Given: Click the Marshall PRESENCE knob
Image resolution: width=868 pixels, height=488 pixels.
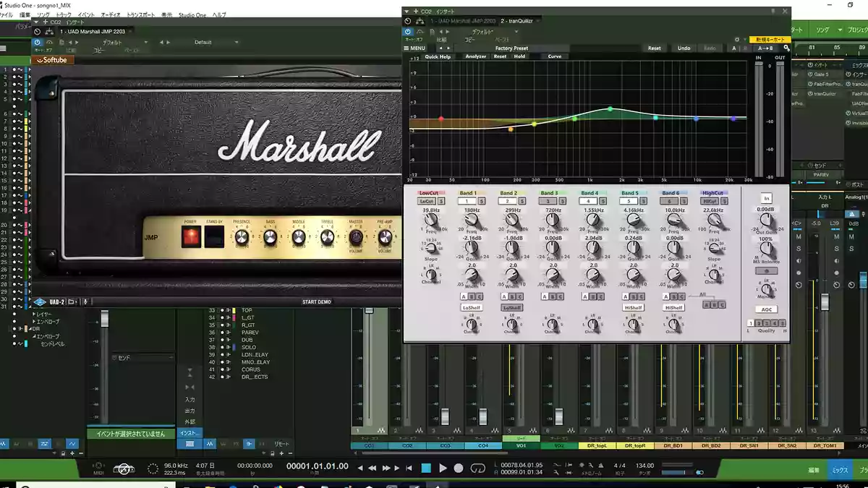Looking at the screenshot, I should [242, 237].
